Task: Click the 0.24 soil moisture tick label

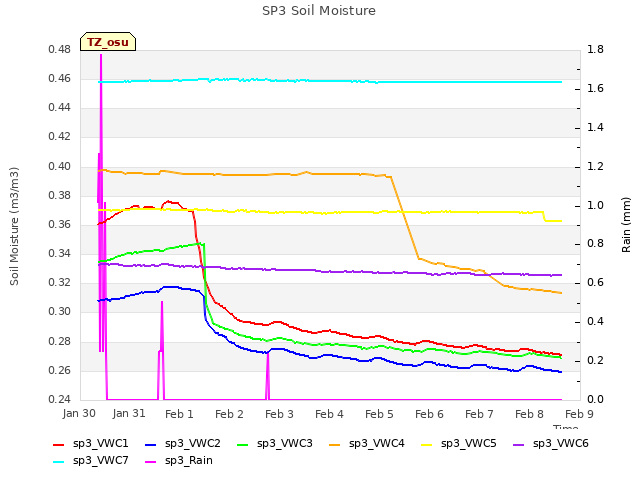Action: click(x=60, y=399)
